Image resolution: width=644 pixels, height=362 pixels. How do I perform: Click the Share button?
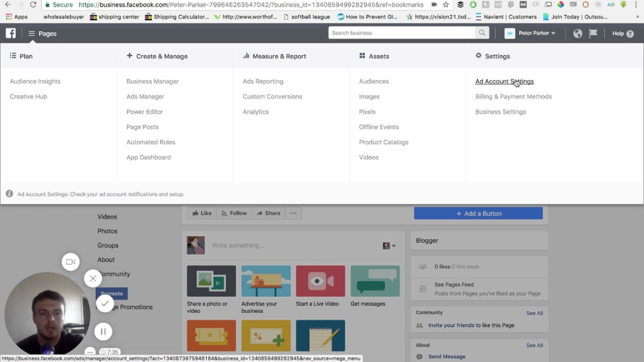pos(268,213)
